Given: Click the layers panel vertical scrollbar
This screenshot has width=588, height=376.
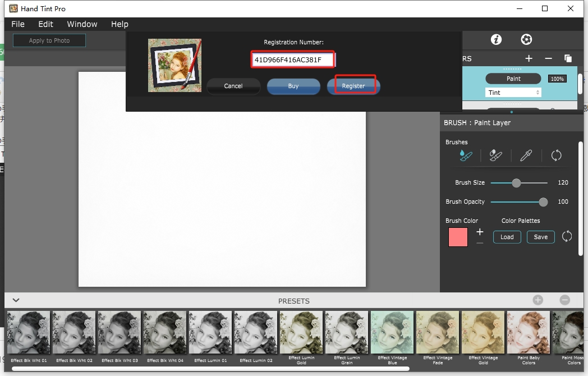Looking at the screenshot, I should (580, 82).
